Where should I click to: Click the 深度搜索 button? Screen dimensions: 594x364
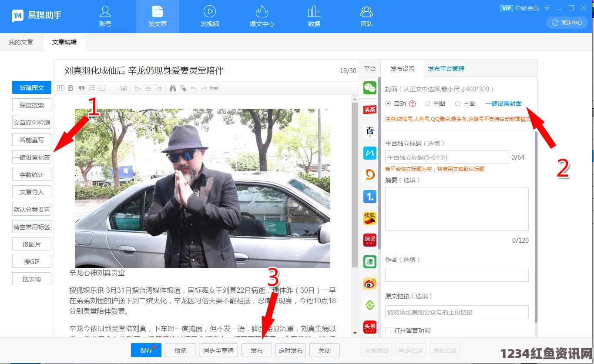click(x=32, y=105)
